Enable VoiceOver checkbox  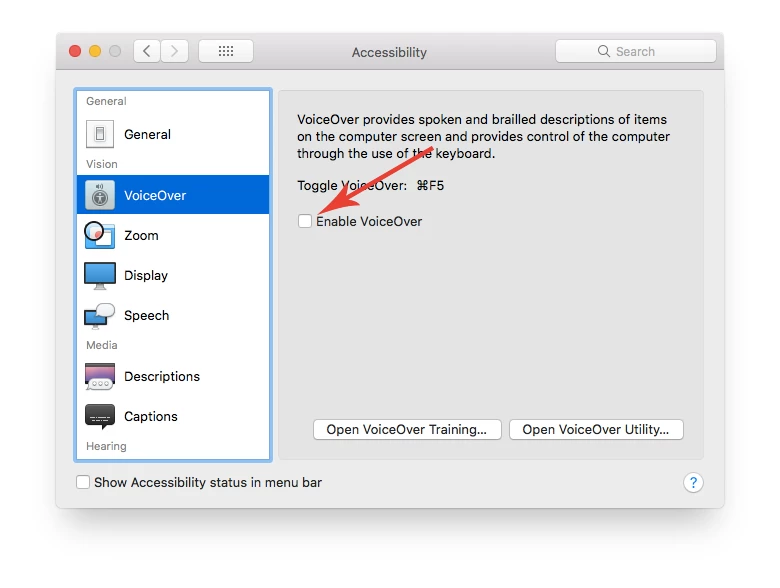[x=305, y=221]
